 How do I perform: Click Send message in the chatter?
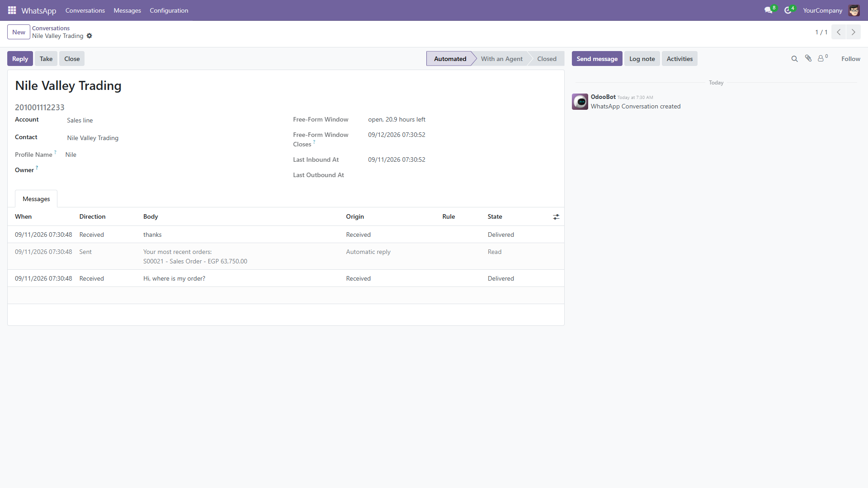click(x=597, y=59)
